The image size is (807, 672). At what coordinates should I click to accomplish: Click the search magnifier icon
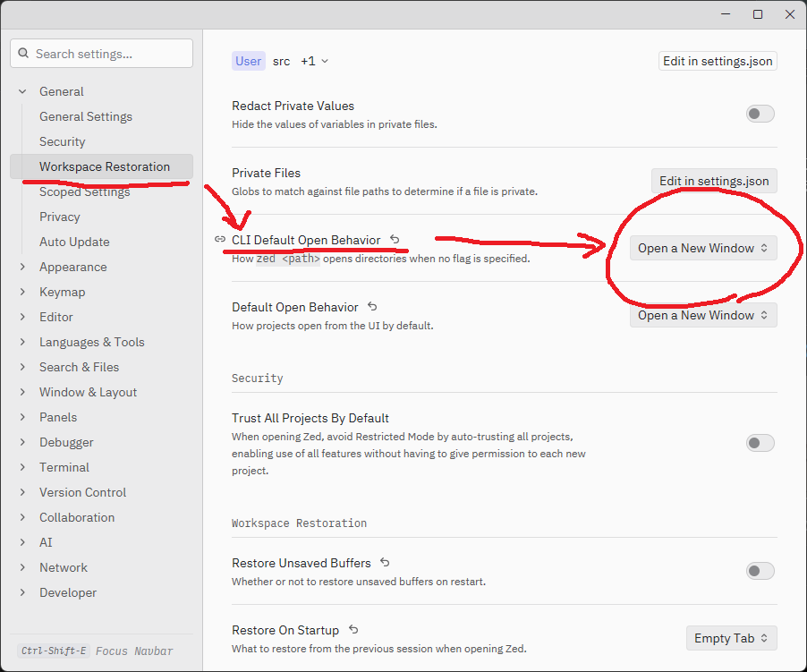coord(23,53)
